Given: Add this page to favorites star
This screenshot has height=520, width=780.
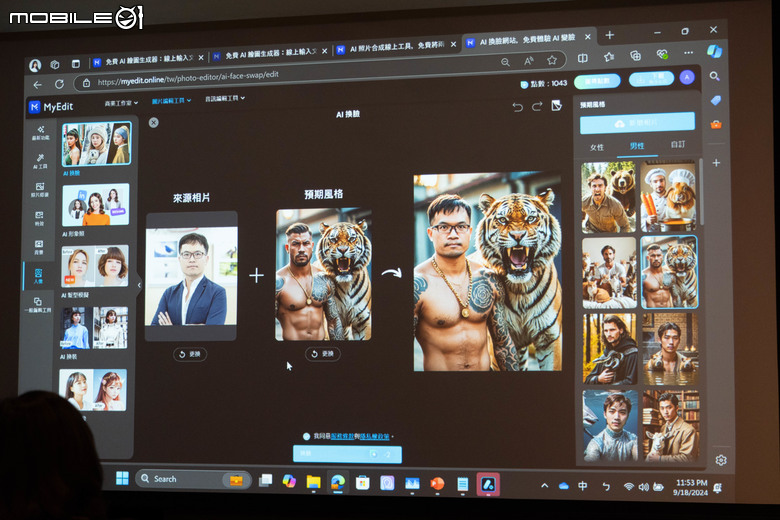Looking at the screenshot, I should tap(552, 60).
